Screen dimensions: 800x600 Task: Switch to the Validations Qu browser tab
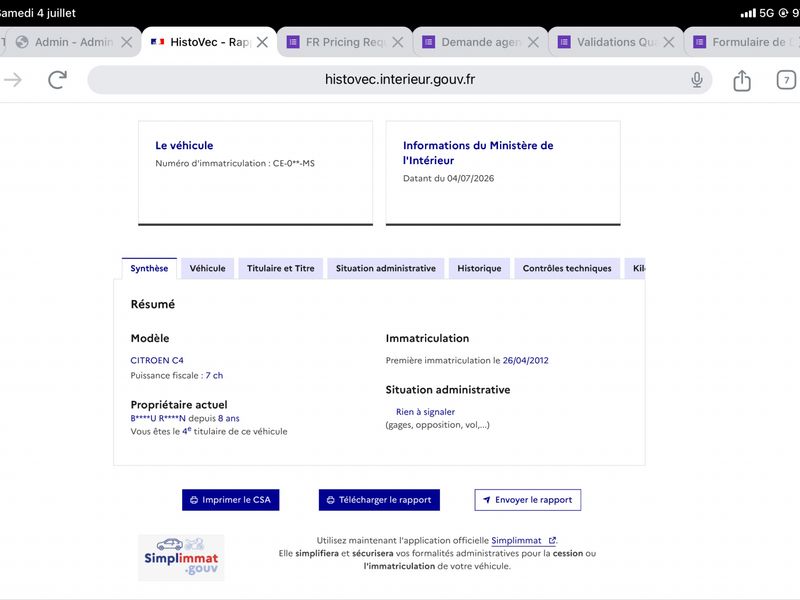click(616, 42)
